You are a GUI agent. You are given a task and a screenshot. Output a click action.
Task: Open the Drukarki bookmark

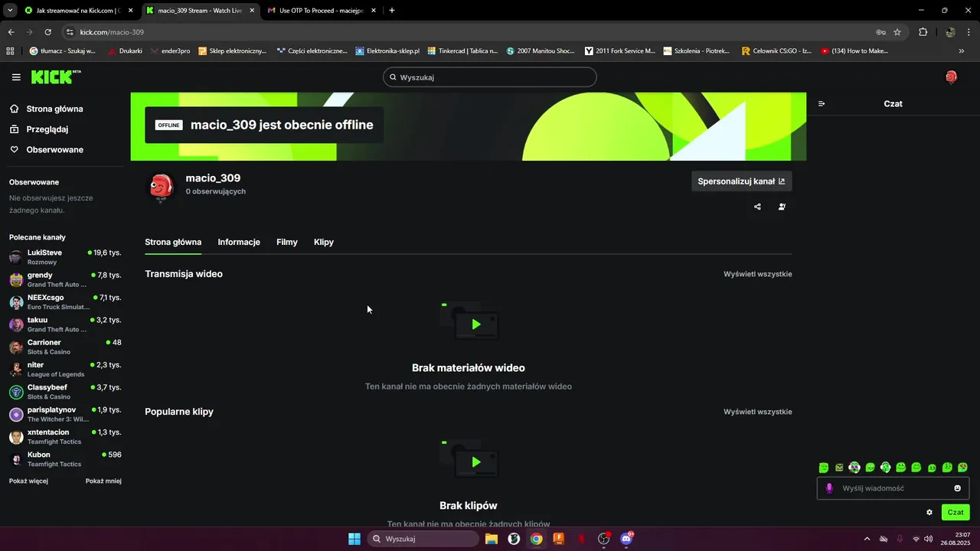125,51
